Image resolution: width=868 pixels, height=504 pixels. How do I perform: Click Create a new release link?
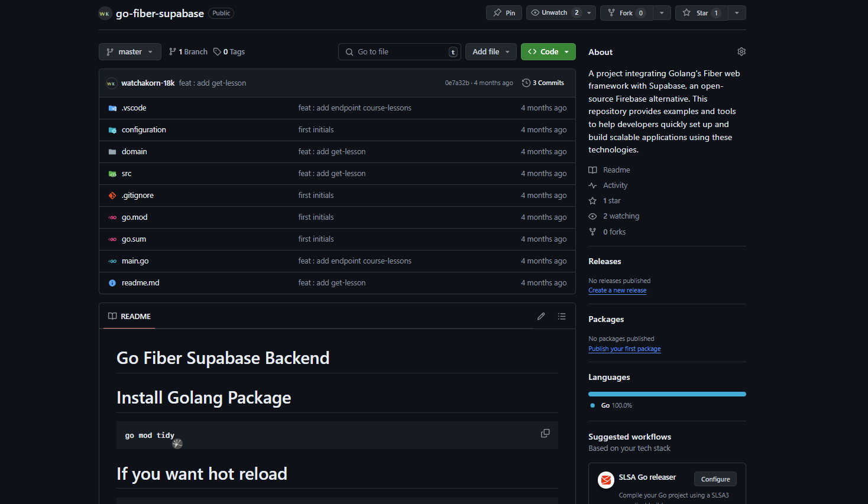coord(617,291)
